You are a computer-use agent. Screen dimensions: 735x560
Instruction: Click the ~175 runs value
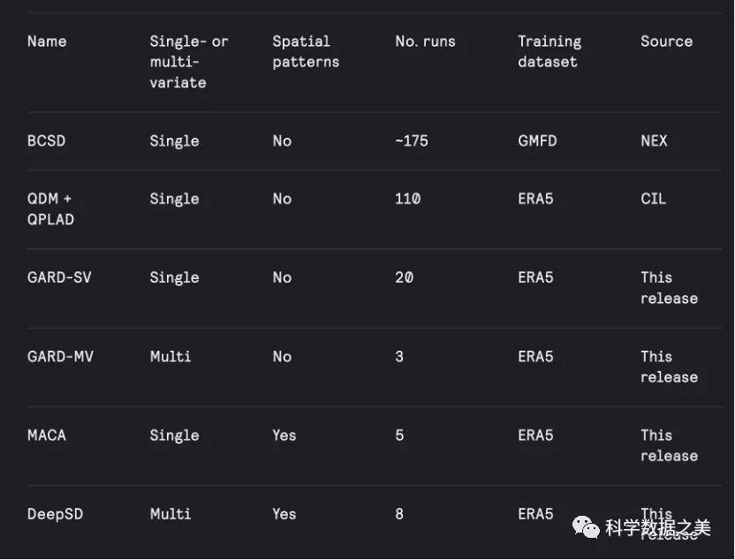(x=412, y=141)
